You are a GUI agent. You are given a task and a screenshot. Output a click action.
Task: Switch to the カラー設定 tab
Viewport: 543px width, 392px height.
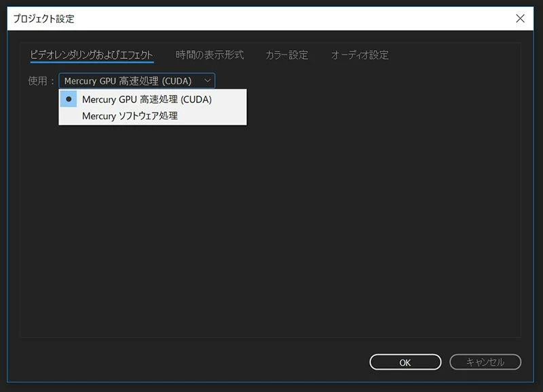coord(286,55)
